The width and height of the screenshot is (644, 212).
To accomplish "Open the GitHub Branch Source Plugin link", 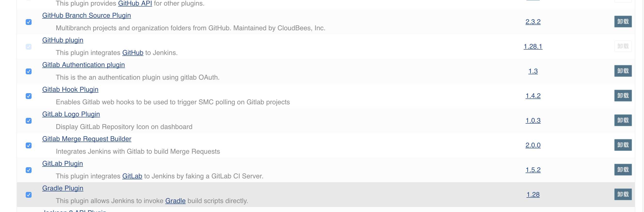I will 86,15.
